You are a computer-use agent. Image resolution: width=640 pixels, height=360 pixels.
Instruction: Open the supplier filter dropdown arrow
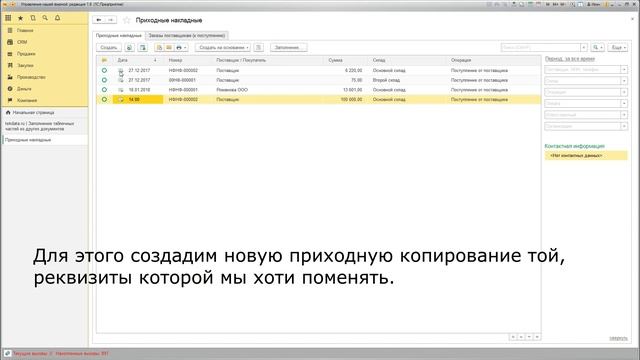pyautogui.click(x=624, y=69)
